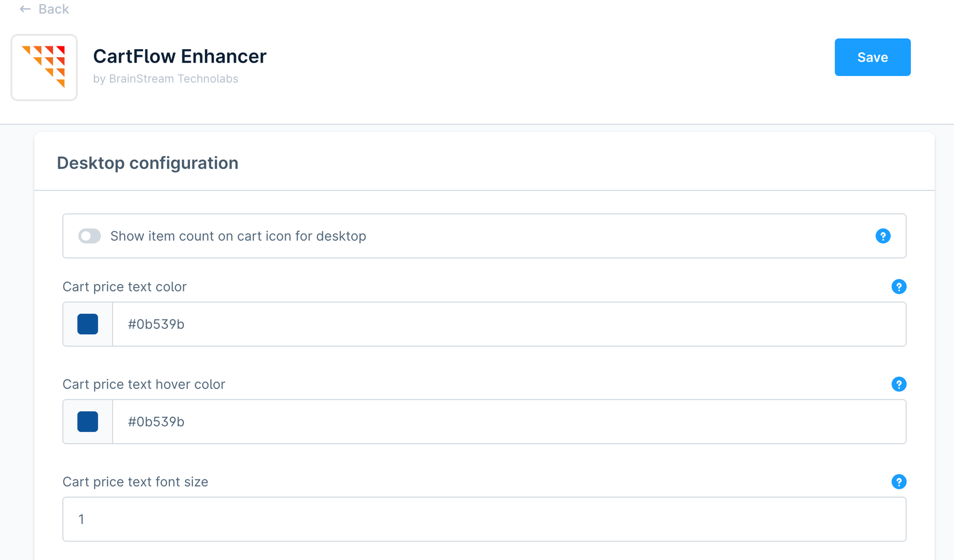Click "by BrainStream Technolabs" developer name
This screenshot has height=560, width=954.
(x=165, y=79)
